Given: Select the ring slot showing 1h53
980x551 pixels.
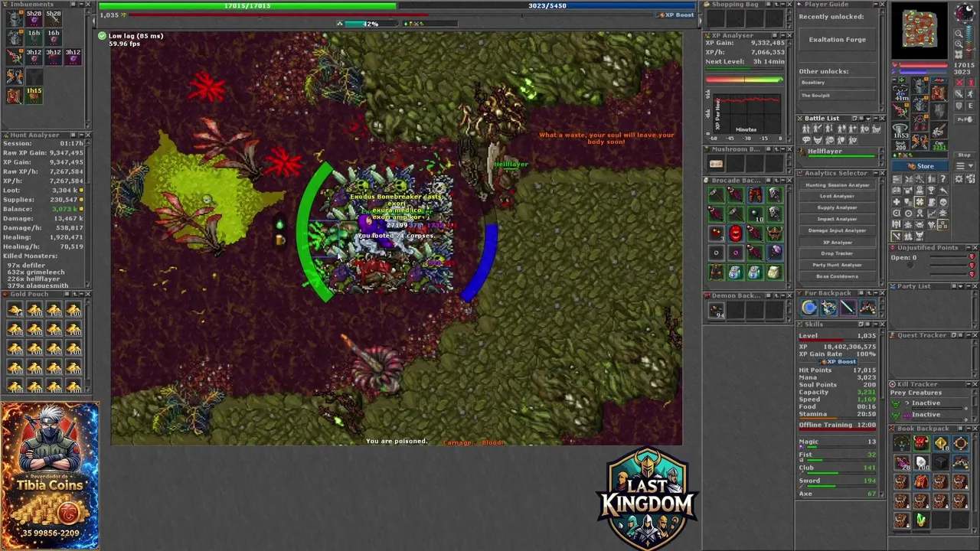Looking at the screenshot, I should point(900,130).
